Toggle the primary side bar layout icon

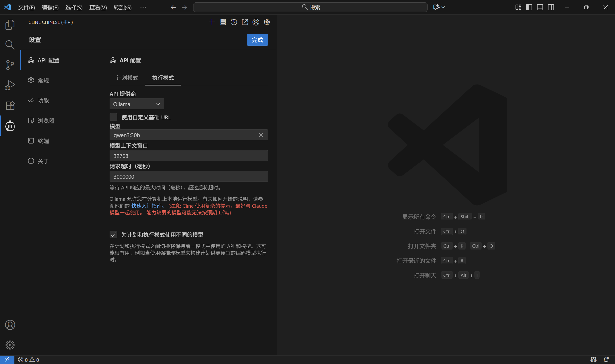coord(529,7)
